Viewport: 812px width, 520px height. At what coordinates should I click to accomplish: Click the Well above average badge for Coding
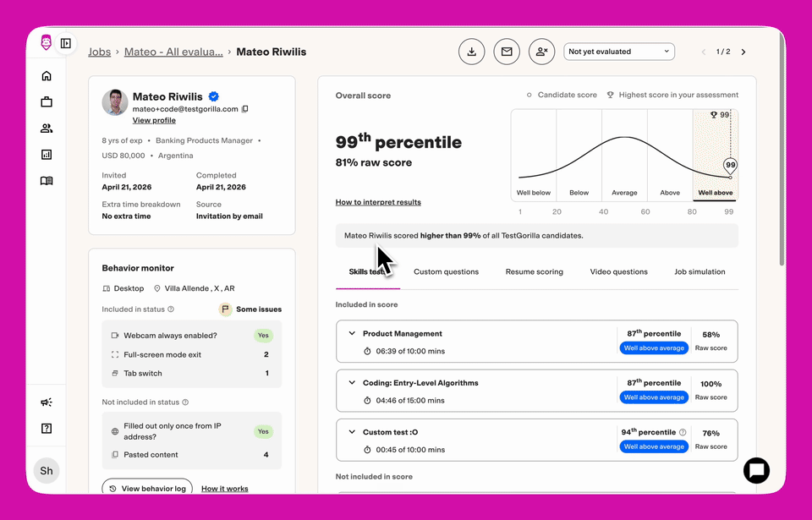coord(654,397)
